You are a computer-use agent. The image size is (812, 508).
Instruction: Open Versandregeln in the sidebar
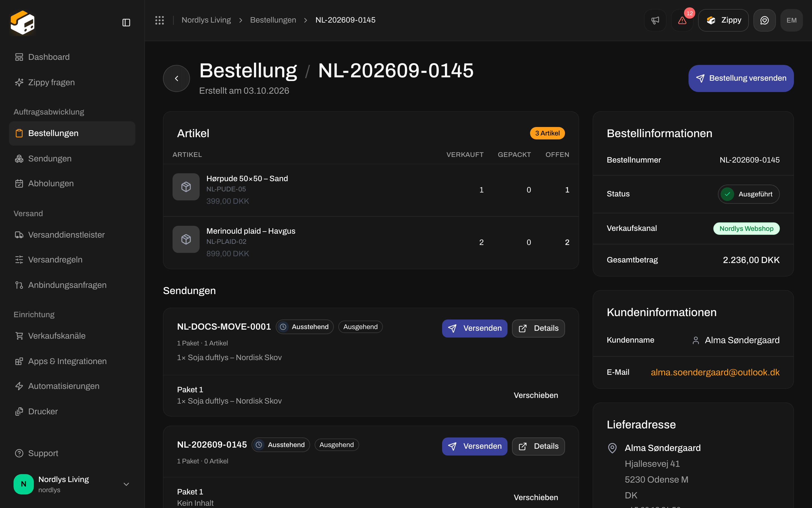(x=72, y=260)
